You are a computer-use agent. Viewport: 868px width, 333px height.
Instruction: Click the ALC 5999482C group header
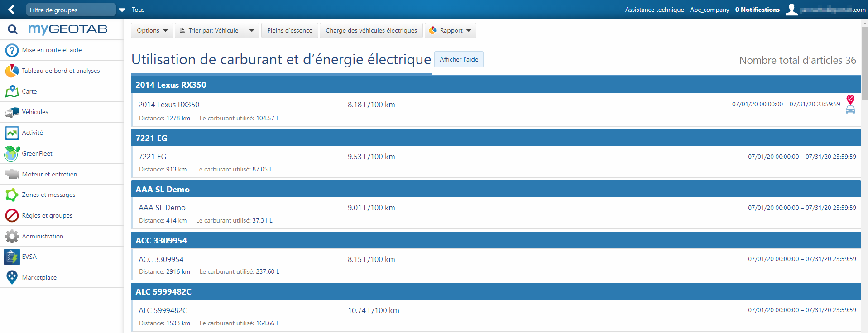tap(496, 291)
